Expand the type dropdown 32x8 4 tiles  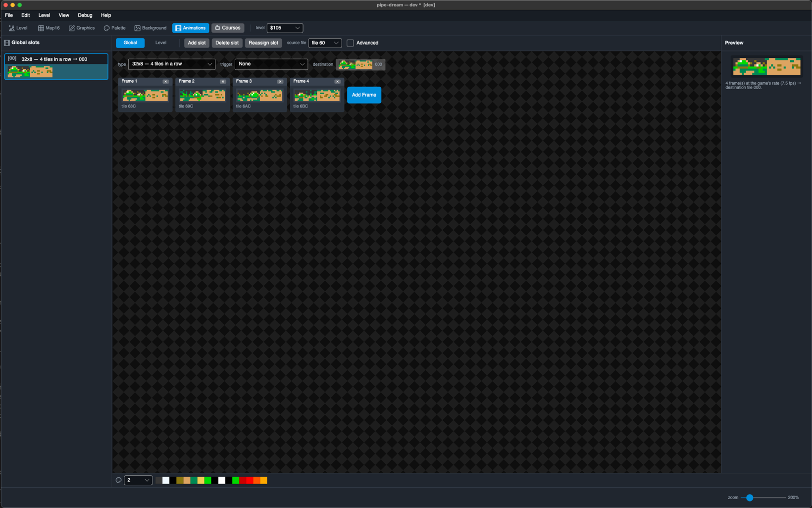172,64
